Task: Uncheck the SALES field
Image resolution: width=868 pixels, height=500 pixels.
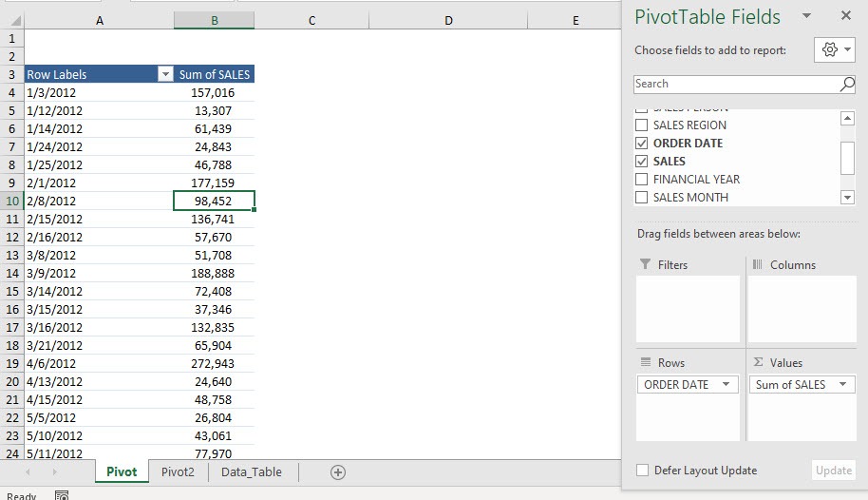Action: click(641, 162)
